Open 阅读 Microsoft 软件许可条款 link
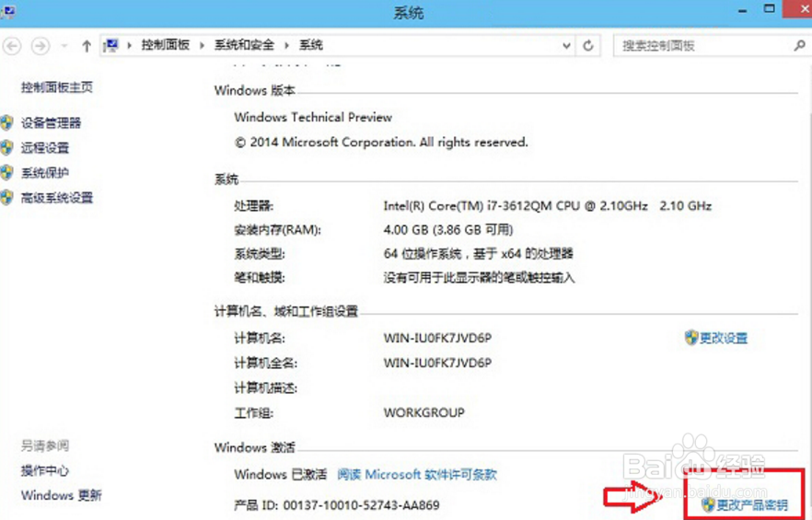 pyautogui.click(x=417, y=474)
